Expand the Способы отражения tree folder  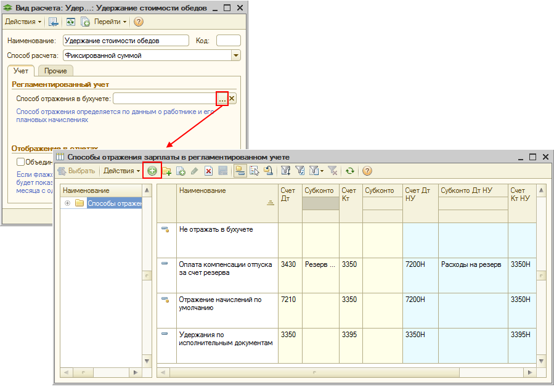(x=67, y=203)
